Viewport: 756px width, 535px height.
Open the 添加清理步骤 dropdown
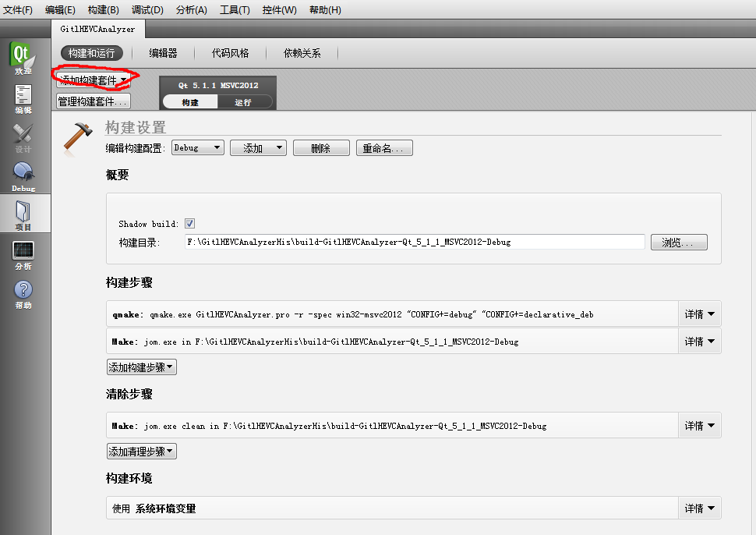[x=141, y=452]
